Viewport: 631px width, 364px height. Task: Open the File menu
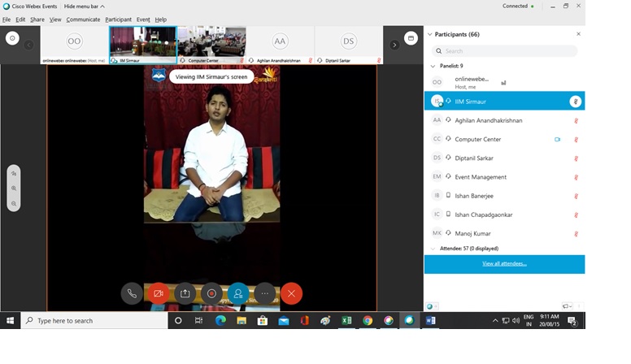pos(7,19)
